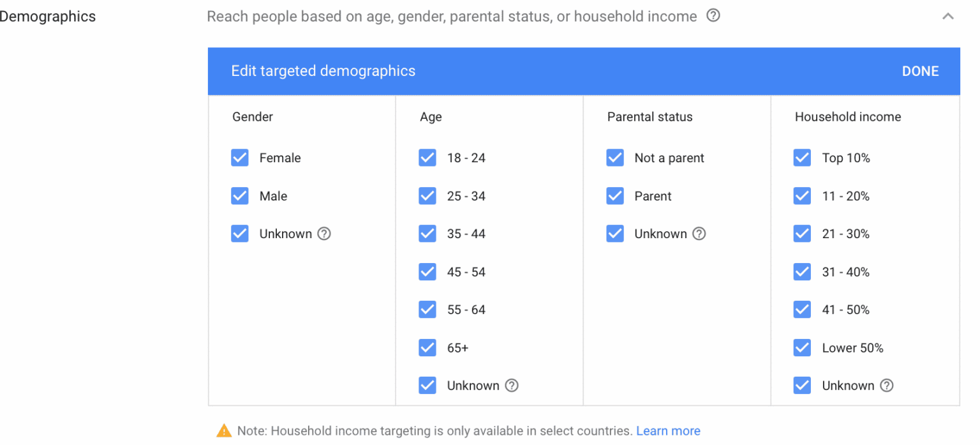The image size is (980, 445).
Task: Deselect the Lower 50% income checkbox
Action: 802,348
